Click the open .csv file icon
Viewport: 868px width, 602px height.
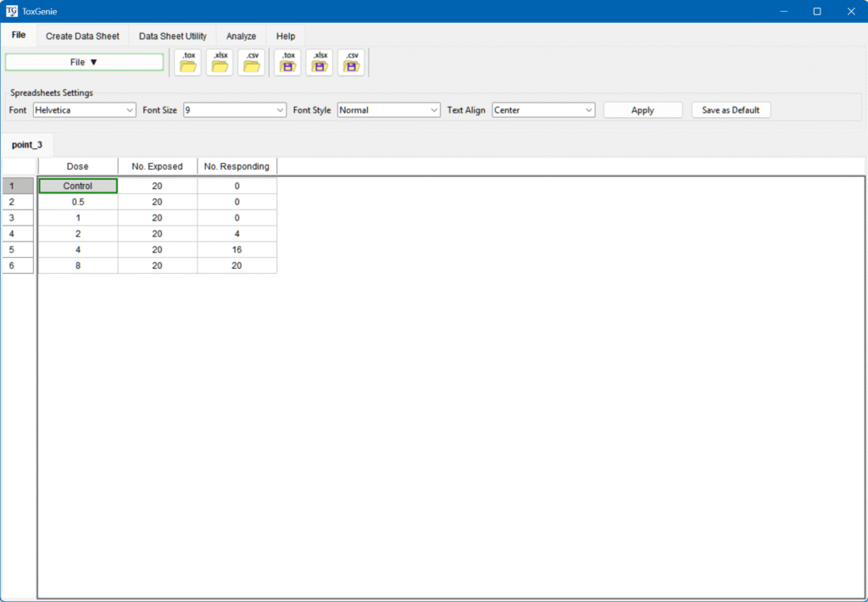(252, 63)
